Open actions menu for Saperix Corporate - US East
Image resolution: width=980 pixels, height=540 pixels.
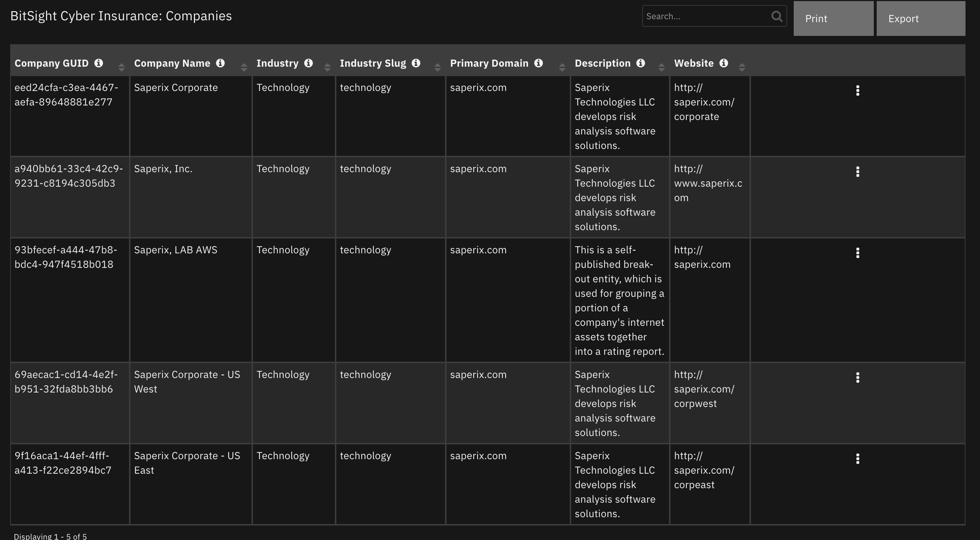[x=857, y=459]
